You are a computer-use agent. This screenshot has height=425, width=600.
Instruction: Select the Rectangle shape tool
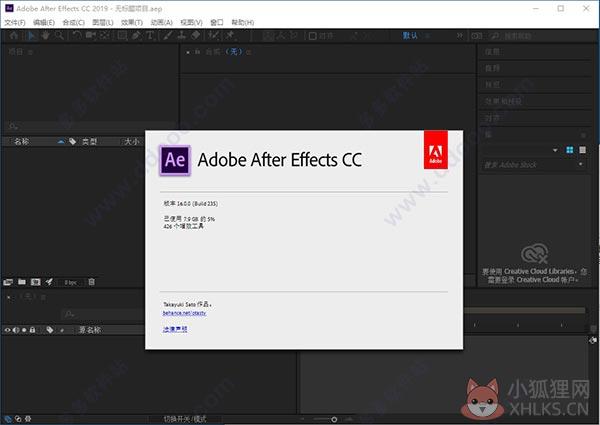click(x=122, y=36)
